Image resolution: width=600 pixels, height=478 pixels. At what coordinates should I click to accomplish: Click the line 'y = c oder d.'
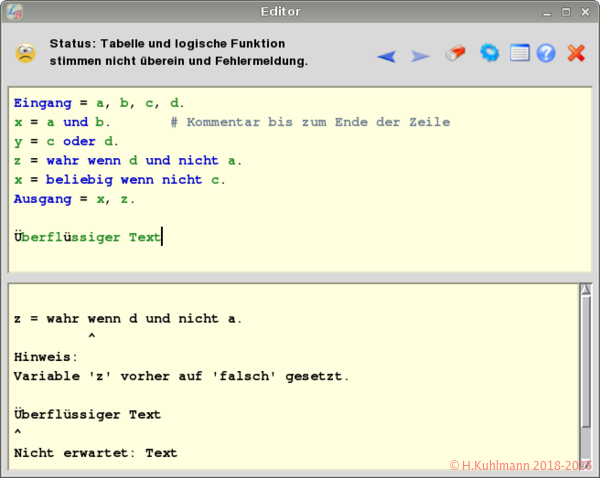pyautogui.click(x=66, y=142)
